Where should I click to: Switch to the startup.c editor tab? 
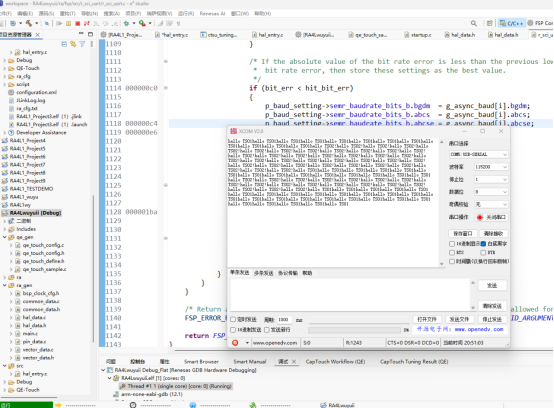418,35
